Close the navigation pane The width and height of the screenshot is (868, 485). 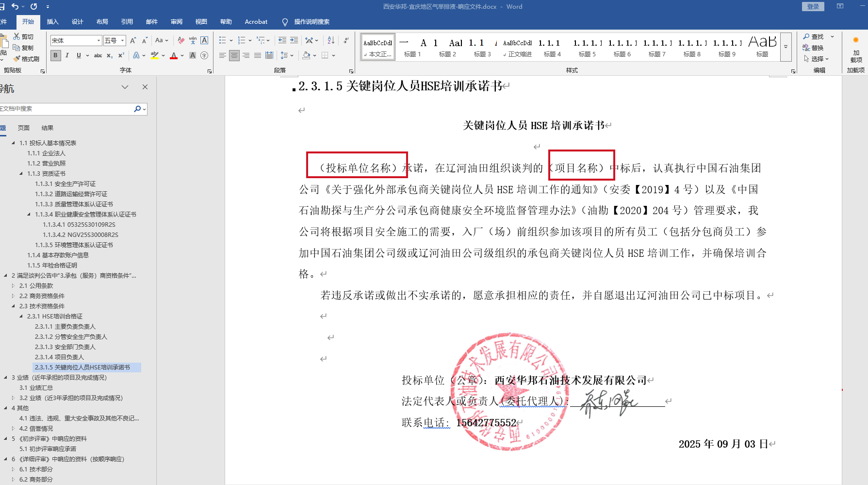[x=145, y=87]
